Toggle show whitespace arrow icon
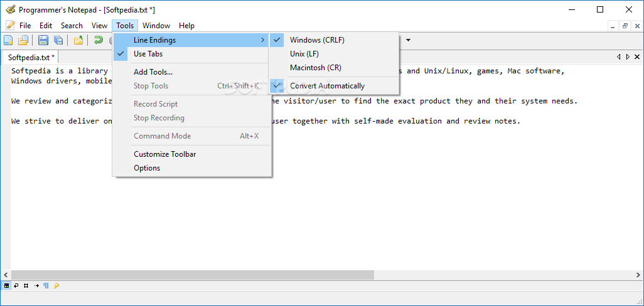644x306 pixels. click(36, 286)
